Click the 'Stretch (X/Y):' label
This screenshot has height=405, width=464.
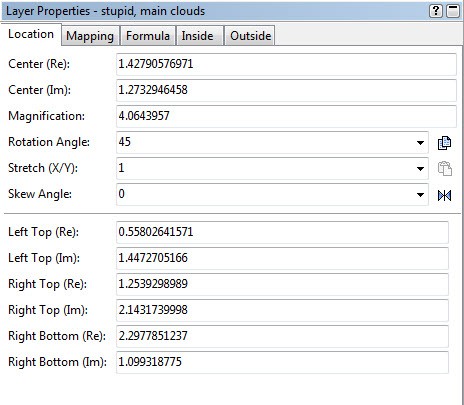click(43, 168)
